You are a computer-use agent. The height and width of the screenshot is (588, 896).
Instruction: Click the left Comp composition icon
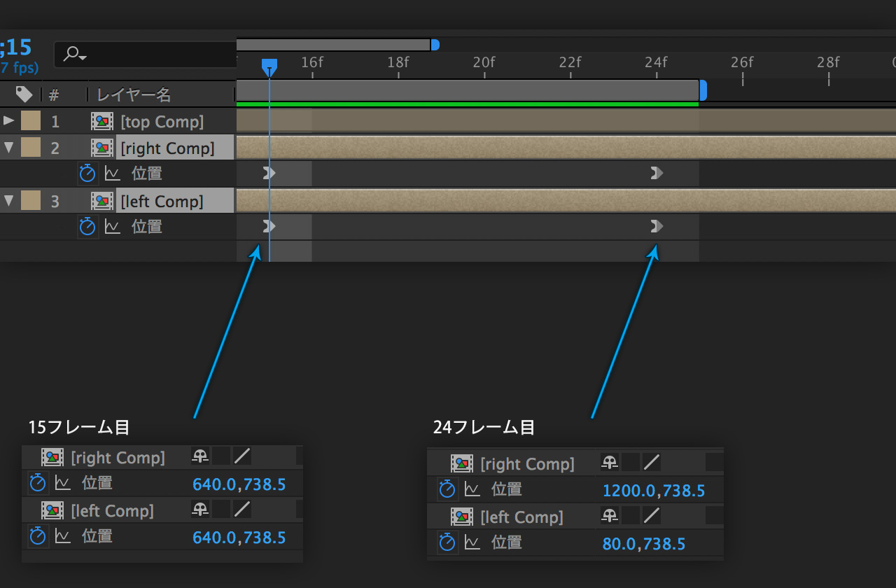102,202
